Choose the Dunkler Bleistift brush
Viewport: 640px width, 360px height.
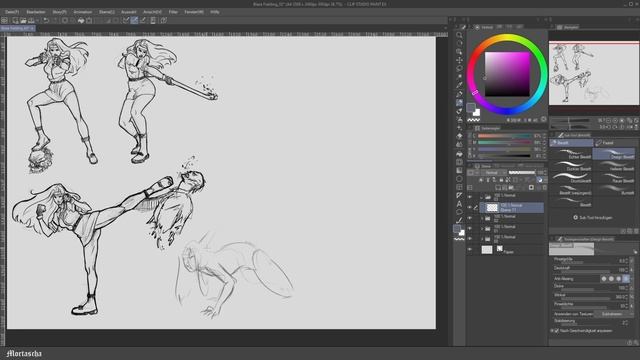[571, 166]
